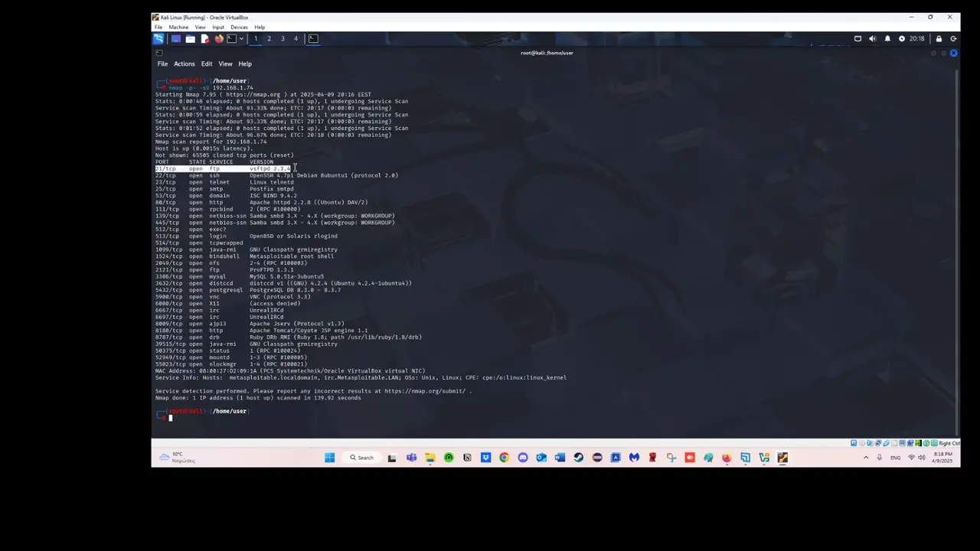This screenshot has height=551, width=980.
Task: Launch Firefox from the Kali panel
Action: [x=218, y=38]
